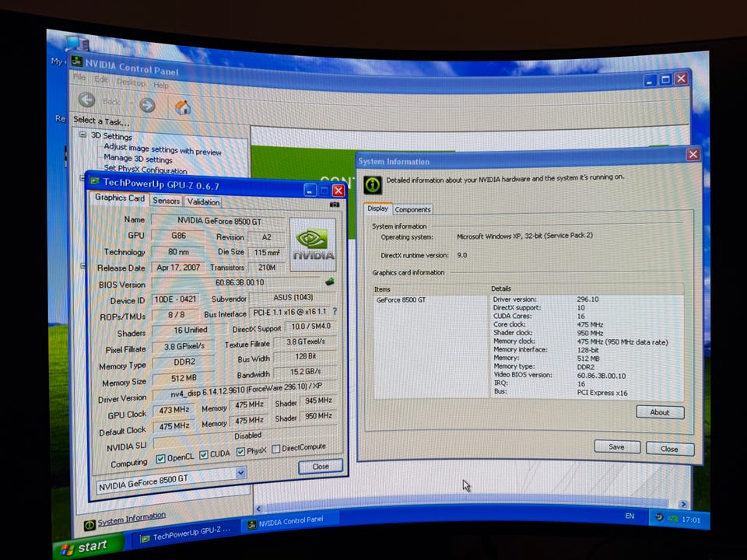Click the NVIDIA tray icon near the clock
The image size is (747, 560).
click(x=672, y=519)
